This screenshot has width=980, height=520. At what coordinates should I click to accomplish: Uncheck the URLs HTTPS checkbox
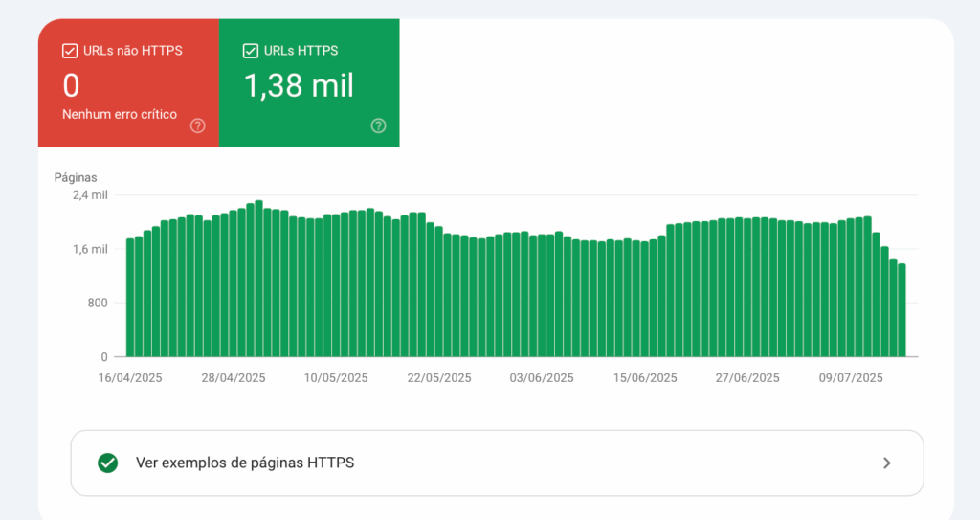[251, 51]
